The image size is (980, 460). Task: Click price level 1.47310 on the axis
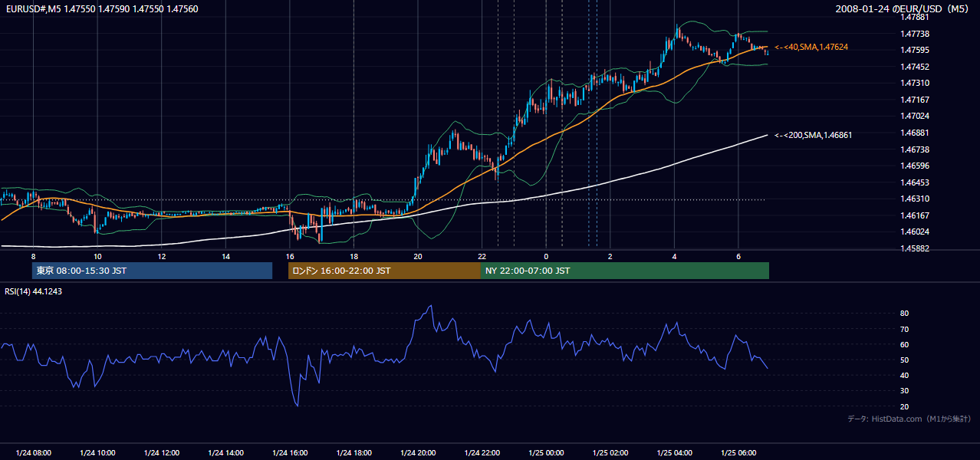916,83
